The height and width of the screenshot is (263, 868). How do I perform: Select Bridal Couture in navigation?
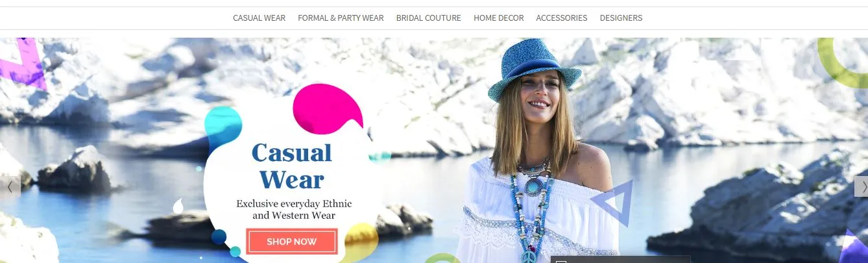[x=429, y=18]
